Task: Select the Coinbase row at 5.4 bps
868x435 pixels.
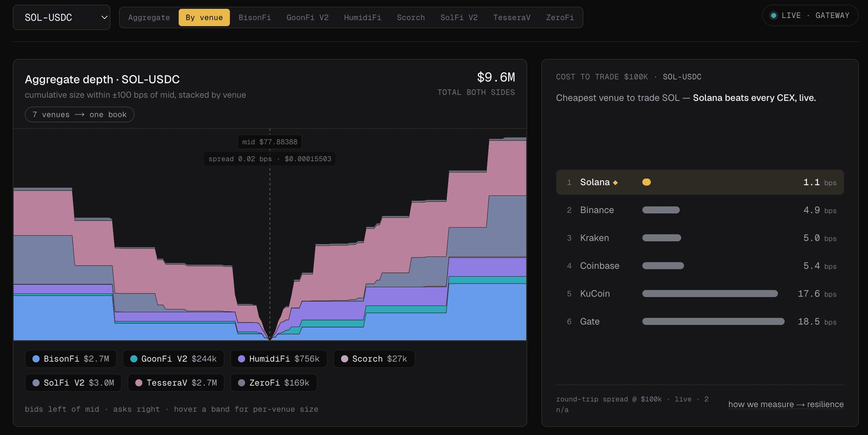Action: (x=700, y=266)
